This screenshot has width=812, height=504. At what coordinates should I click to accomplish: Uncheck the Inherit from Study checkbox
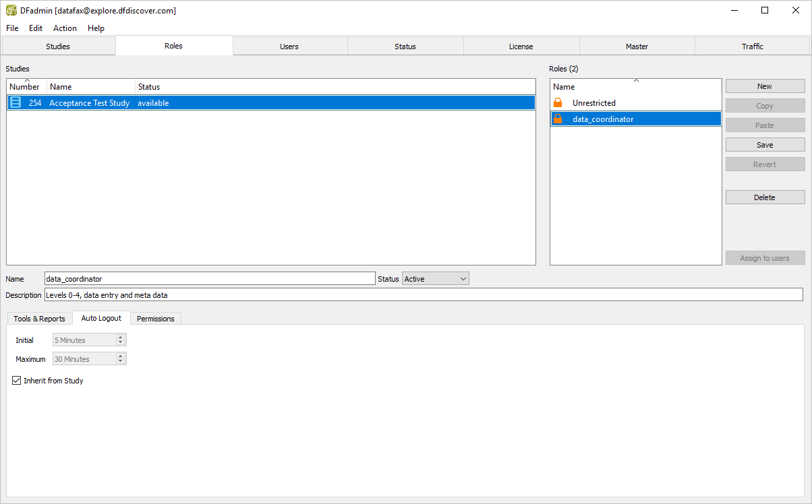[x=17, y=381]
